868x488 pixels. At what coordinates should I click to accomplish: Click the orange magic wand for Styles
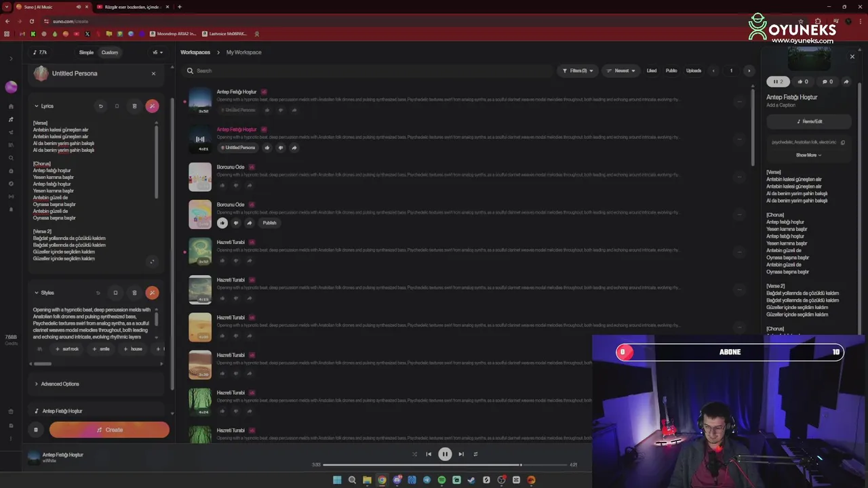tap(152, 293)
